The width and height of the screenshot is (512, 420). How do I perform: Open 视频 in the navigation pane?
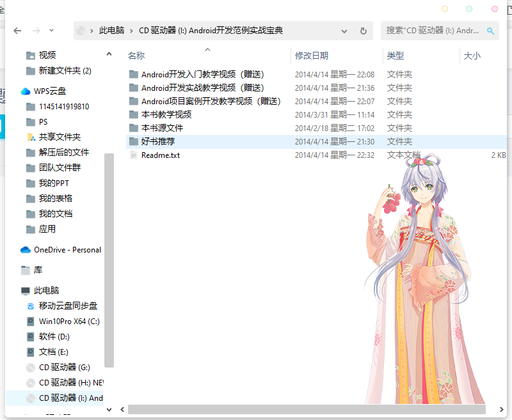pos(47,55)
